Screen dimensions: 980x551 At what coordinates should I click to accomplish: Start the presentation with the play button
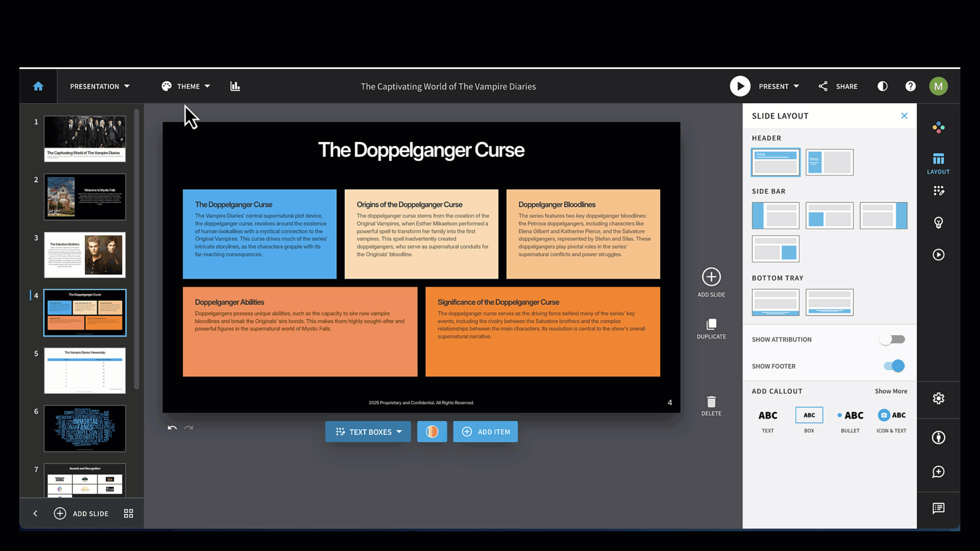pyautogui.click(x=740, y=86)
